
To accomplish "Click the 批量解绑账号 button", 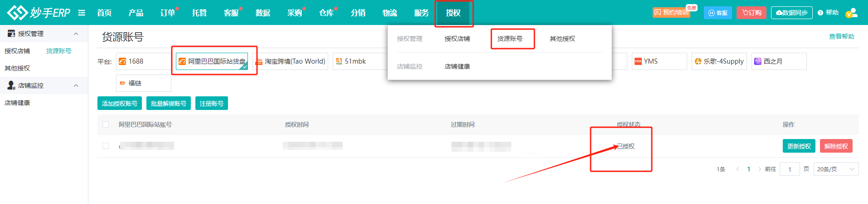I will coord(169,103).
